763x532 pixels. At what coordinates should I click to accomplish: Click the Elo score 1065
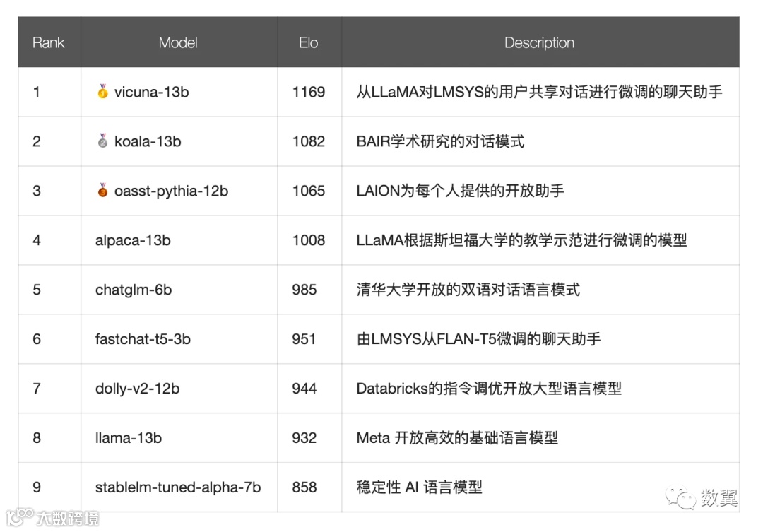click(309, 191)
